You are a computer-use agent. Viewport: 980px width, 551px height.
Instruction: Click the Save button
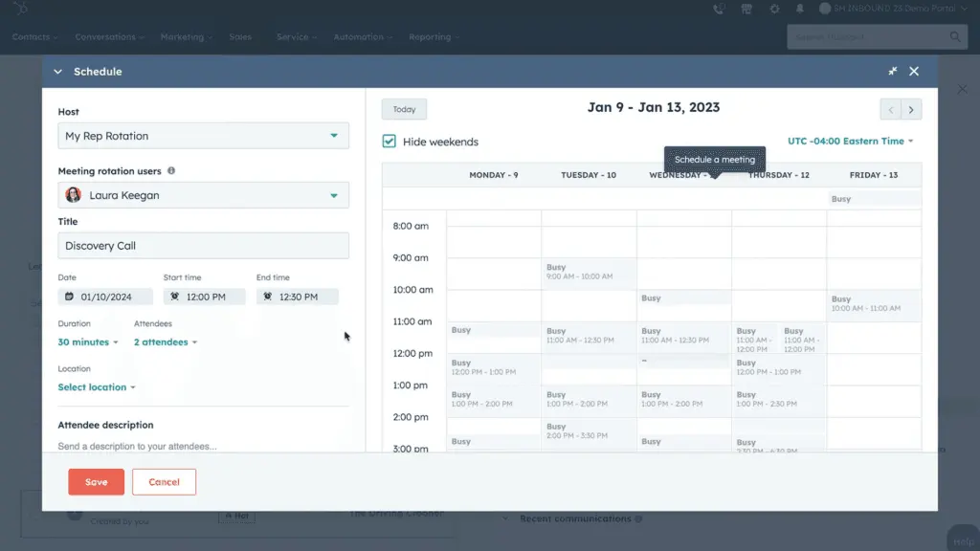coord(97,482)
